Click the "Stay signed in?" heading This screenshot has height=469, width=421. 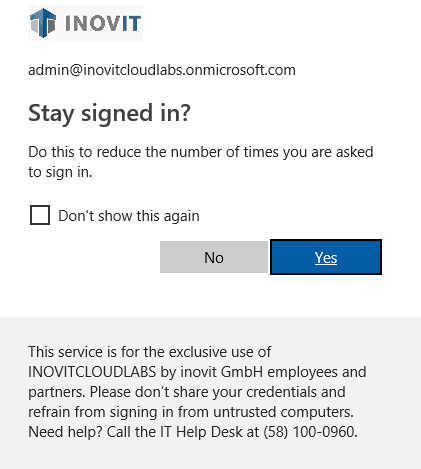pos(109,113)
